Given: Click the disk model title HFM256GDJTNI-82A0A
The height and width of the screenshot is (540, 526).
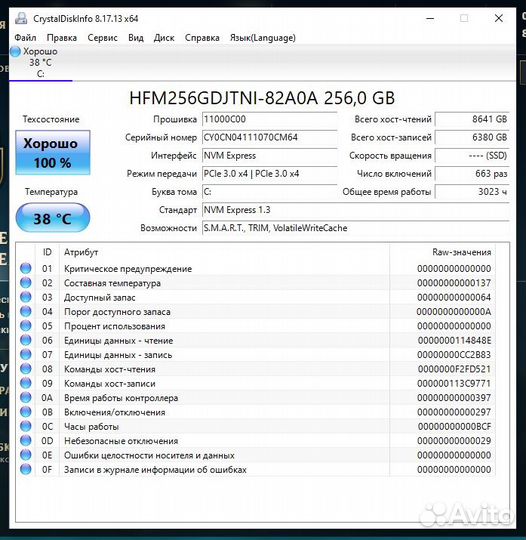Looking at the screenshot, I should click(262, 98).
